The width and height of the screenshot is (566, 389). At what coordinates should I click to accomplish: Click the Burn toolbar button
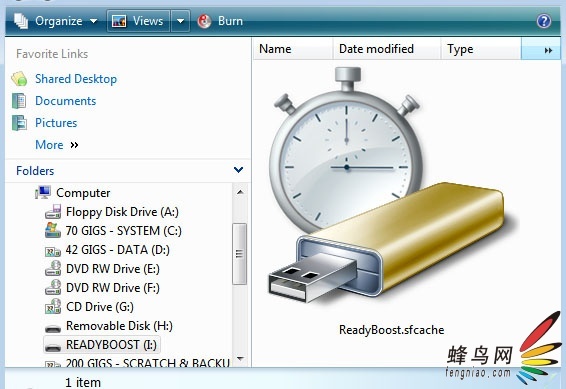tap(220, 21)
